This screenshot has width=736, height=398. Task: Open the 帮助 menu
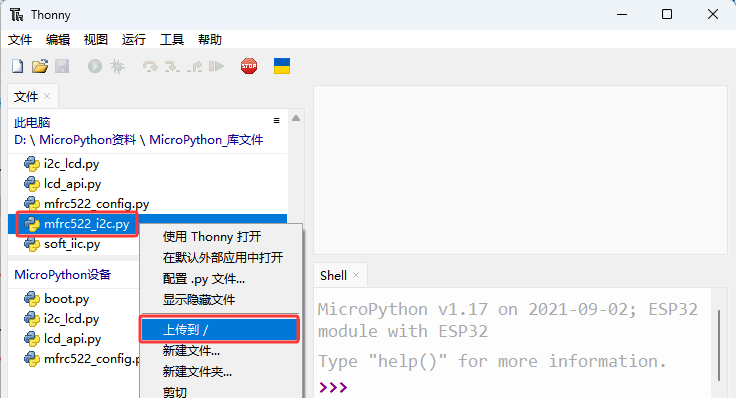pos(210,40)
